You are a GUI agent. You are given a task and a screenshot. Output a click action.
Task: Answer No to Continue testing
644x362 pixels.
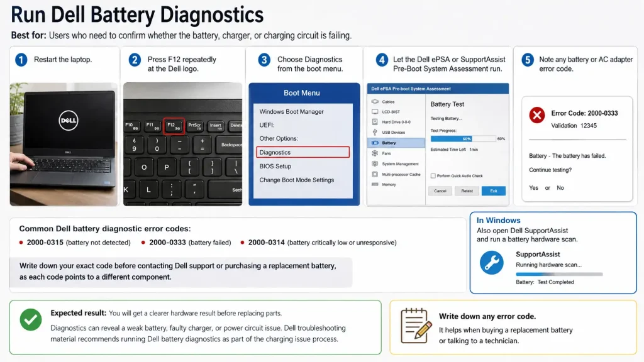[560, 188]
